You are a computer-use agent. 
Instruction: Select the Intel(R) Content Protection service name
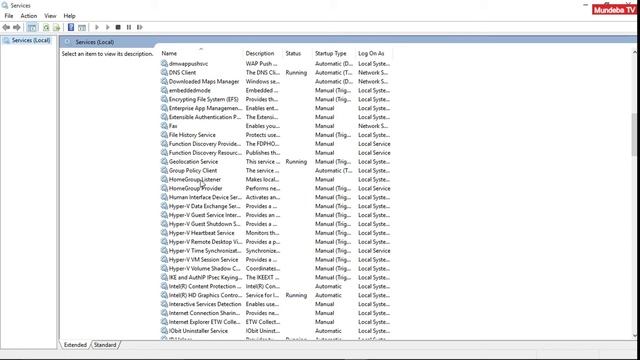[205, 286]
